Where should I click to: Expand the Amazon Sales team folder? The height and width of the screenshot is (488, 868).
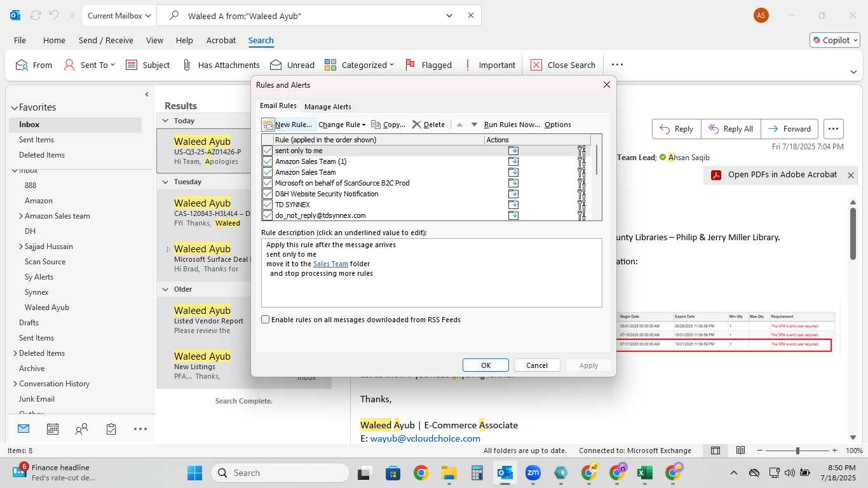[x=21, y=216]
